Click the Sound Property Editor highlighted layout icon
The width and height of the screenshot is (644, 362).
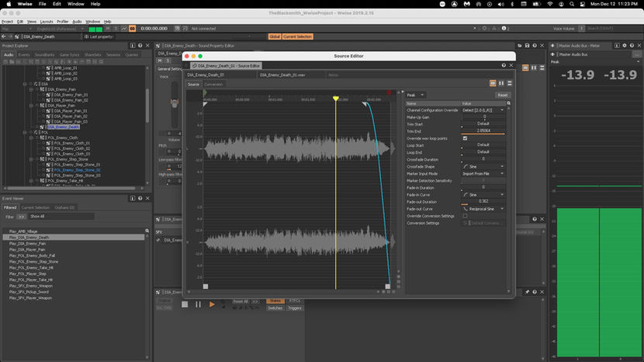tap(525, 68)
